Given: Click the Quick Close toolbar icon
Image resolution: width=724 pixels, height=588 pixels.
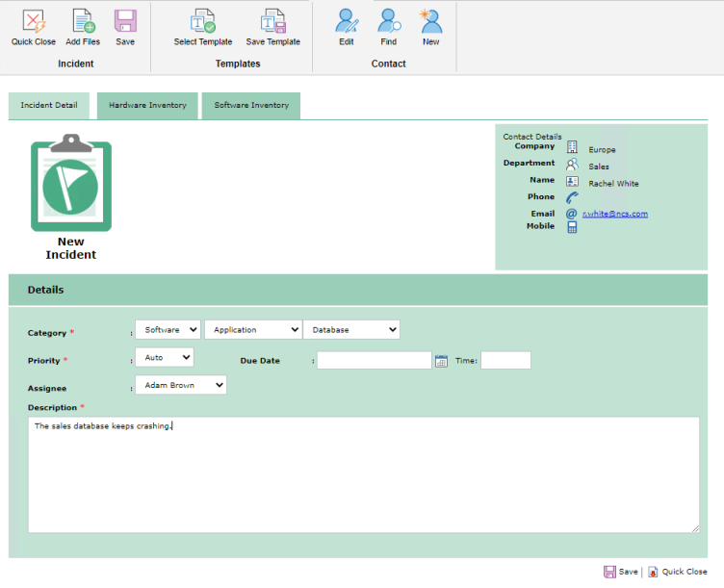Looking at the screenshot, I should point(34,22).
